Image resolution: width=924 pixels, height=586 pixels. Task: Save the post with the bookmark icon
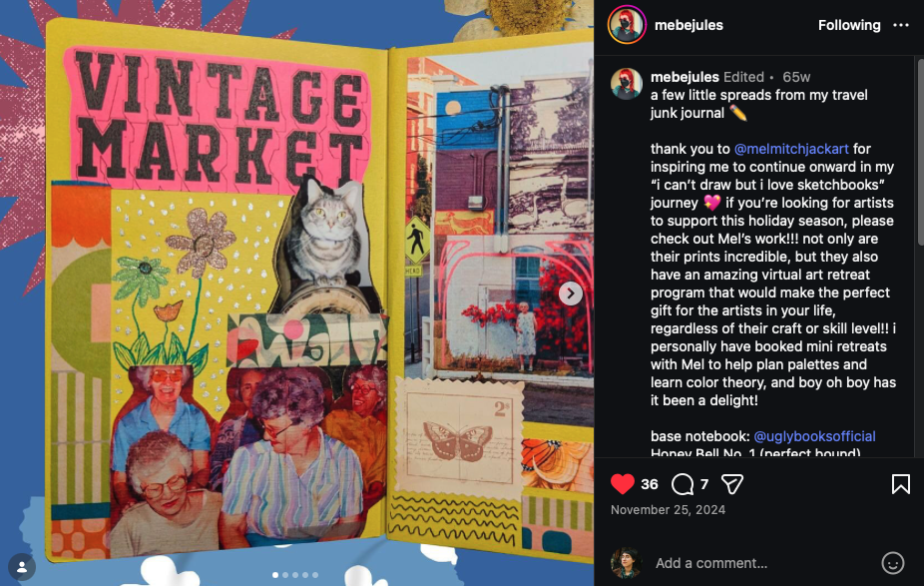click(900, 484)
